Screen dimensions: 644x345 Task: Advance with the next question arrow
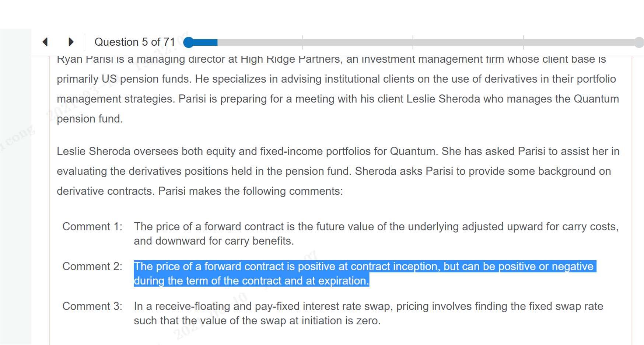click(71, 42)
